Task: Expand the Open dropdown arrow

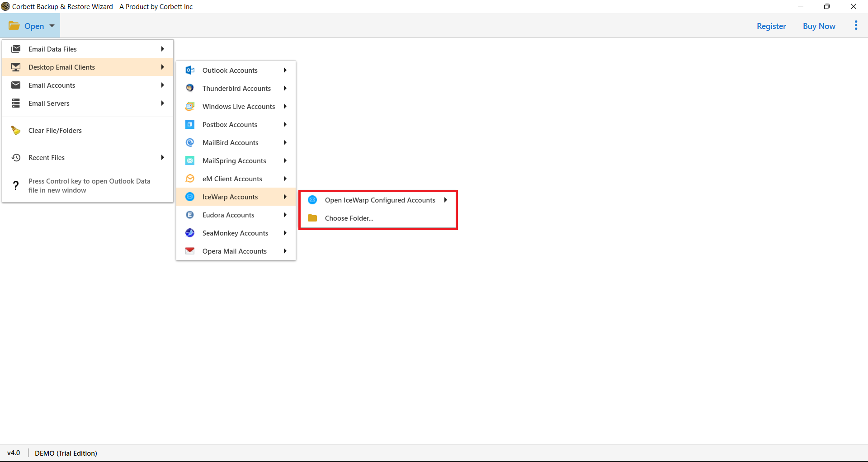Action: (52, 26)
